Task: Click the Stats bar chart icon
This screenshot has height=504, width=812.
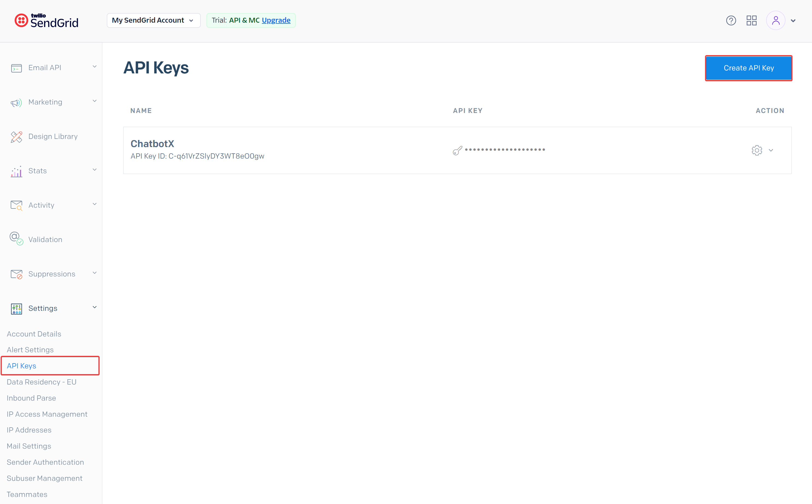Action: pyautogui.click(x=16, y=171)
